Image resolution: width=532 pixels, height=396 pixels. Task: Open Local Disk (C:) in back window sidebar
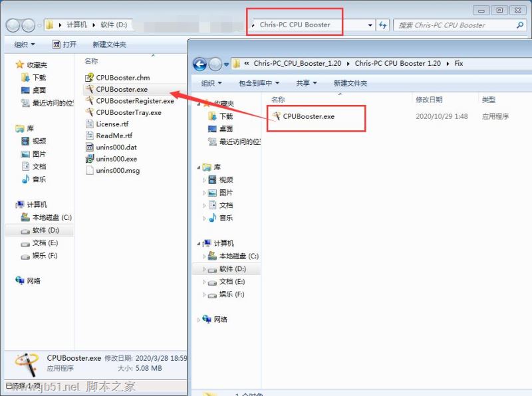coord(47,217)
